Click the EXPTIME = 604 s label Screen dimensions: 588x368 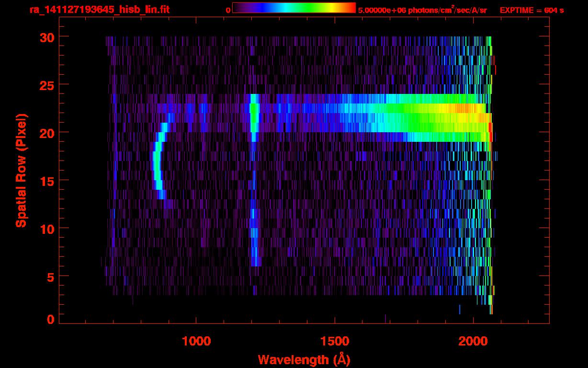click(x=531, y=10)
